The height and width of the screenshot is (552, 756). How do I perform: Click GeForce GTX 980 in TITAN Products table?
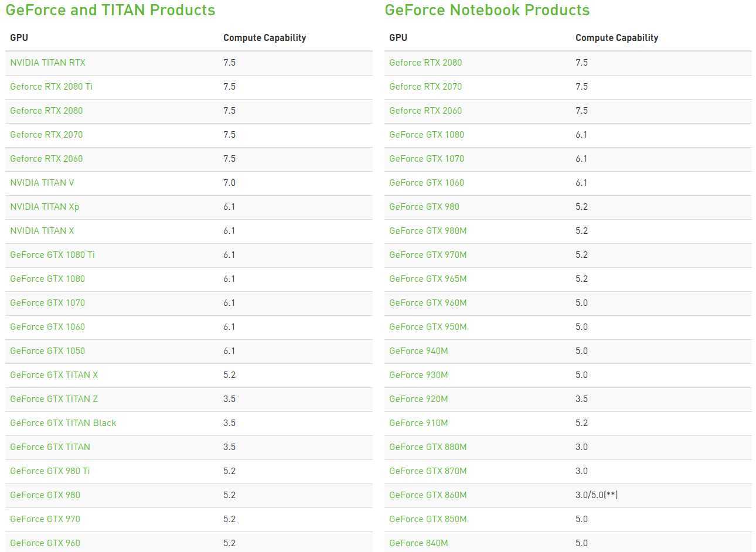click(x=45, y=495)
